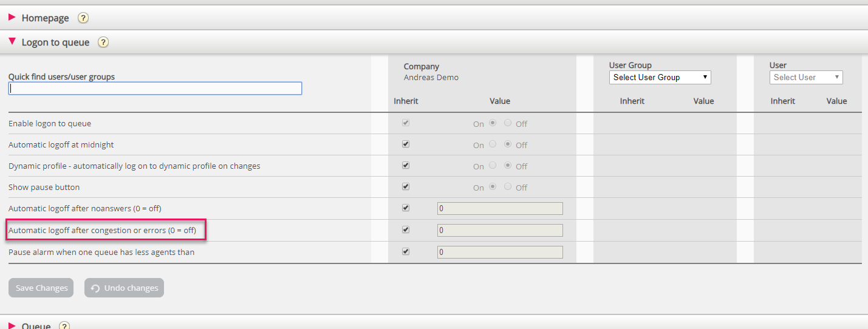This screenshot has width=868, height=329.
Task: Open the Select User Group dropdown
Action: 660,78
